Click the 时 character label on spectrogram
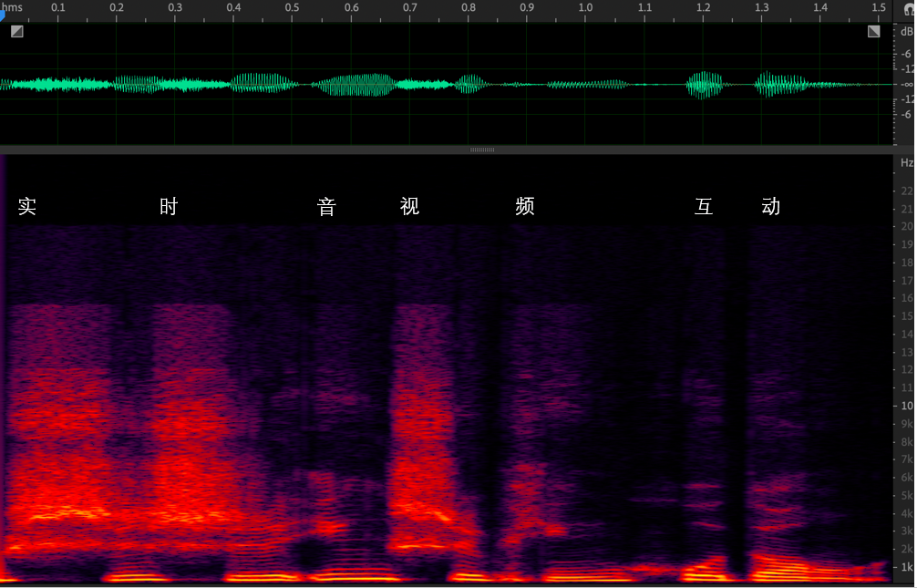This screenshot has height=588, width=917. 169,206
